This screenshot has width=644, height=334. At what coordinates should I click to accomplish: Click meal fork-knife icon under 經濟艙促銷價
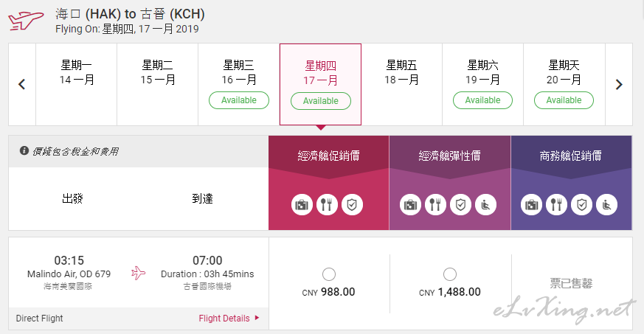[x=327, y=204]
